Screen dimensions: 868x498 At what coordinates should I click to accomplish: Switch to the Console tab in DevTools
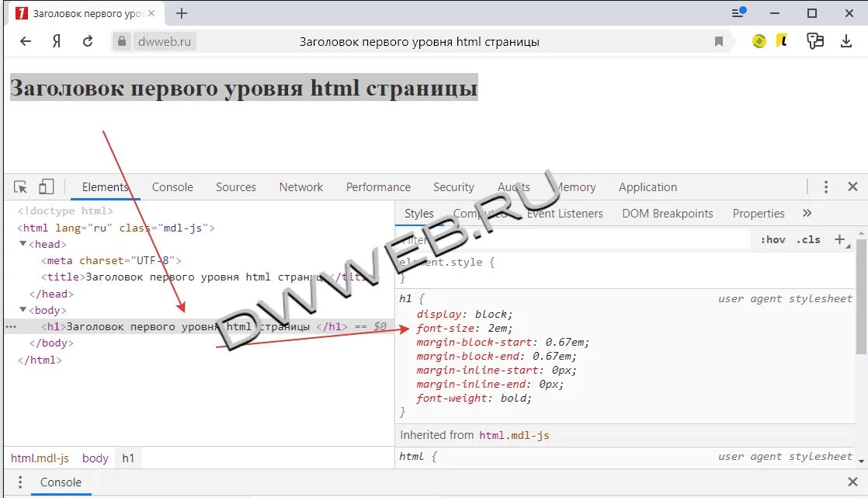pos(172,187)
